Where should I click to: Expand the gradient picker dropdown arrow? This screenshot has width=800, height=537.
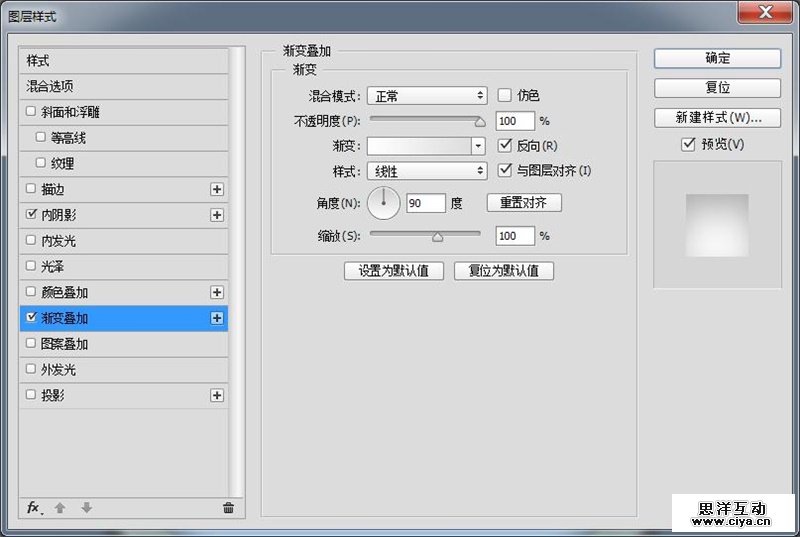point(479,146)
